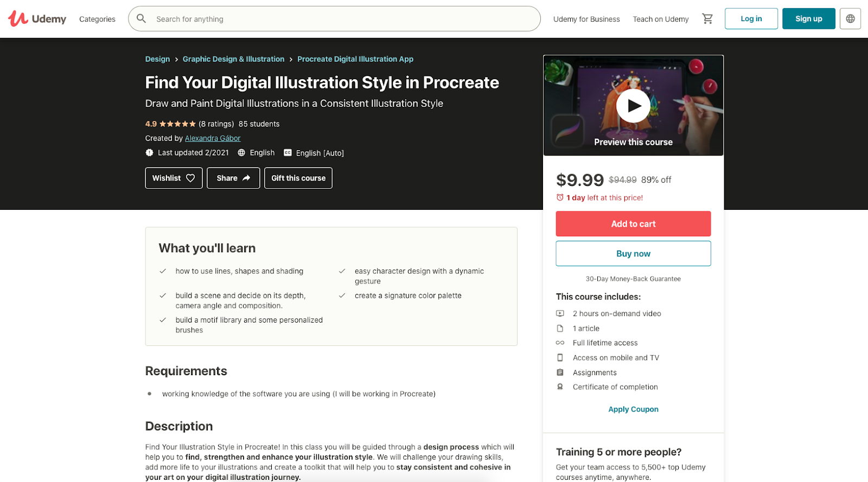Image resolution: width=868 pixels, height=482 pixels.
Task: Click the Description heading
Action: click(x=179, y=426)
